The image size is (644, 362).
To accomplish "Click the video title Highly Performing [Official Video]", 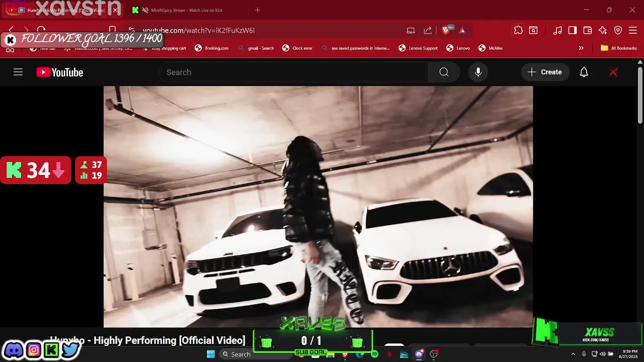I will [169, 340].
